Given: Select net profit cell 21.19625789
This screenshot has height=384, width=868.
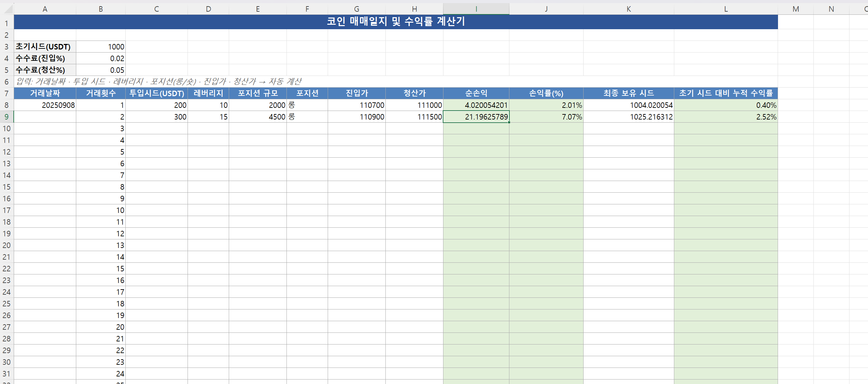Looking at the screenshot, I should point(476,117).
